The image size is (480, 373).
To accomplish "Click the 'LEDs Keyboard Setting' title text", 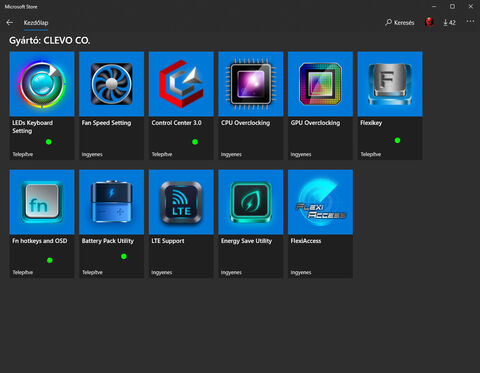I will pyautogui.click(x=33, y=127).
